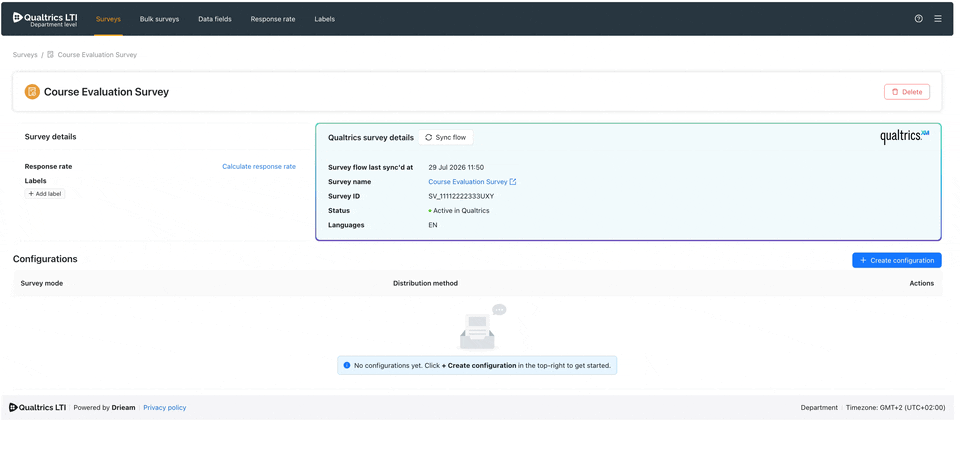
Task: Click the Sync flow button
Action: 446,138
